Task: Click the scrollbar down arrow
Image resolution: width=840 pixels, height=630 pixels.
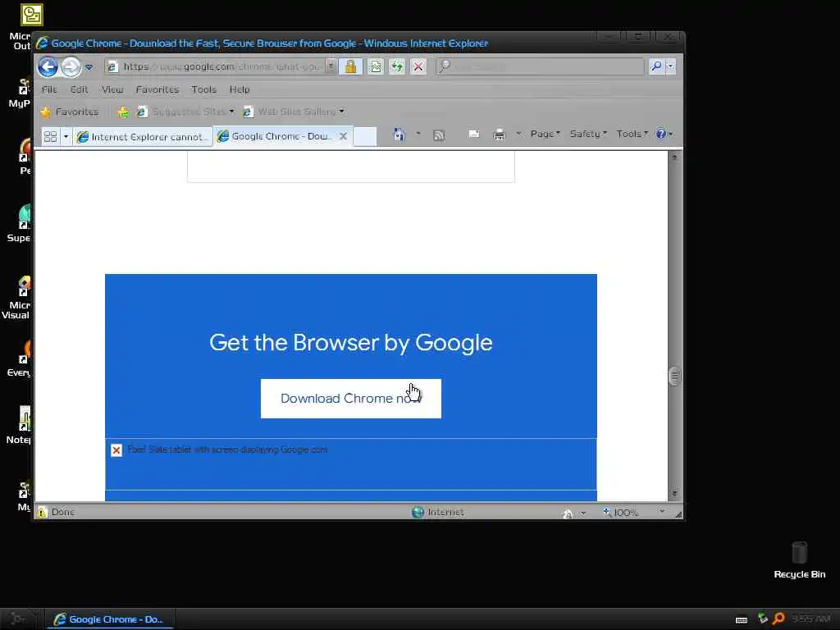Action: coord(674,493)
